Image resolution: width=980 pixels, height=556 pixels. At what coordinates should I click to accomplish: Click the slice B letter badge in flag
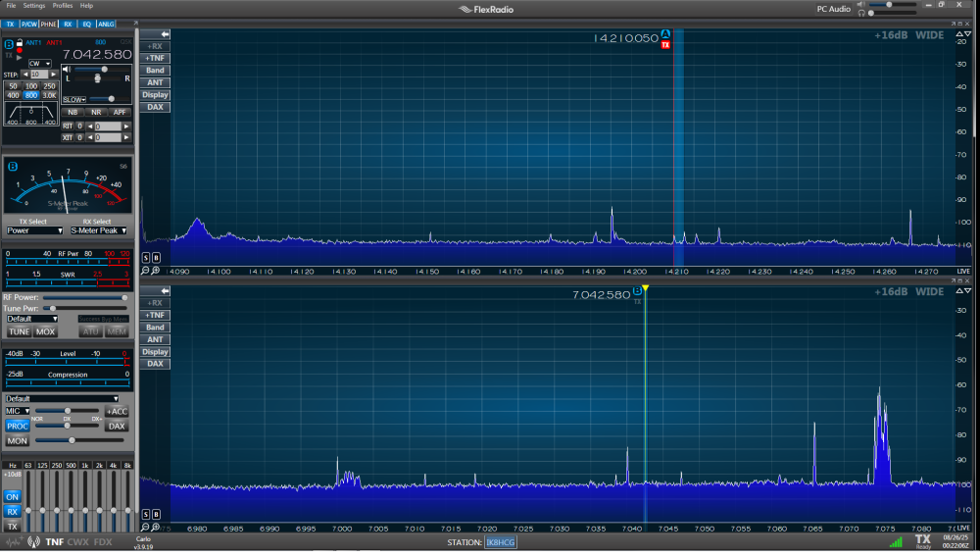[9, 44]
